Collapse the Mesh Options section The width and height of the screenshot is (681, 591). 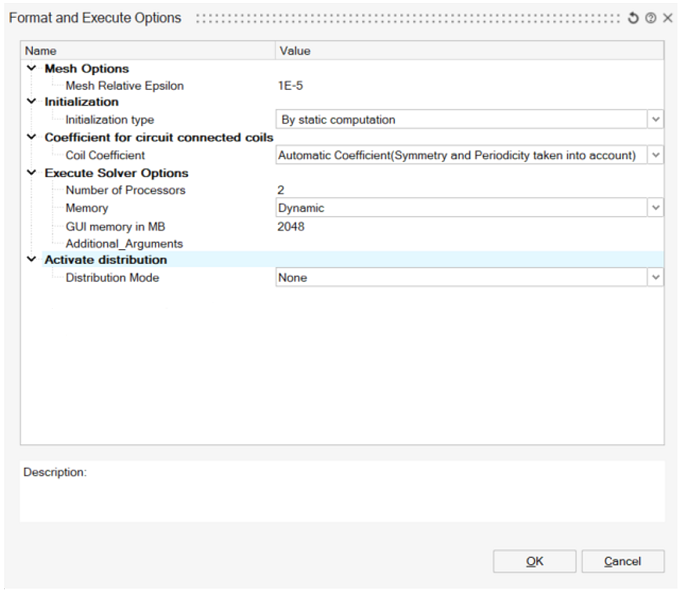31,69
